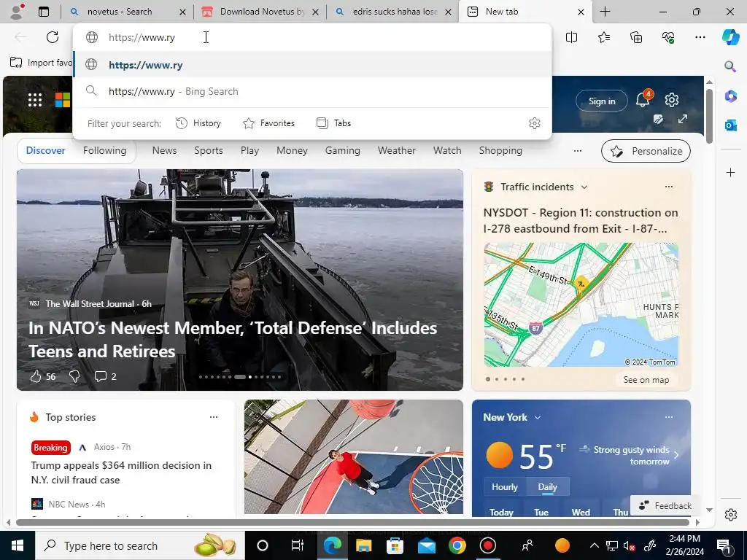
Task: Open the apps grid launcher on the page
Action: click(35, 100)
